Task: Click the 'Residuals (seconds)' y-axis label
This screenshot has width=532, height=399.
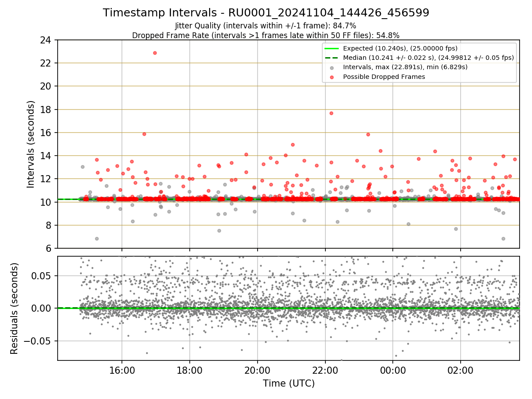Action: pos(14,308)
